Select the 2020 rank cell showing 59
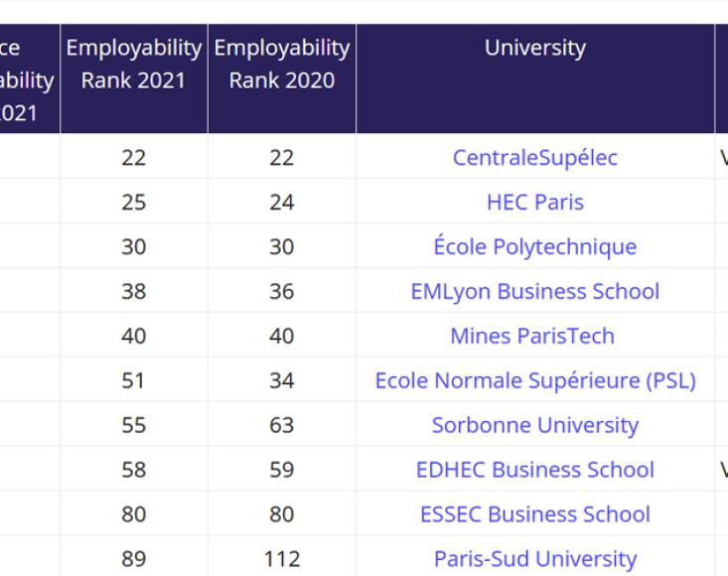The height and width of the screenshot is (576, 728). click(x=282, y=470)
